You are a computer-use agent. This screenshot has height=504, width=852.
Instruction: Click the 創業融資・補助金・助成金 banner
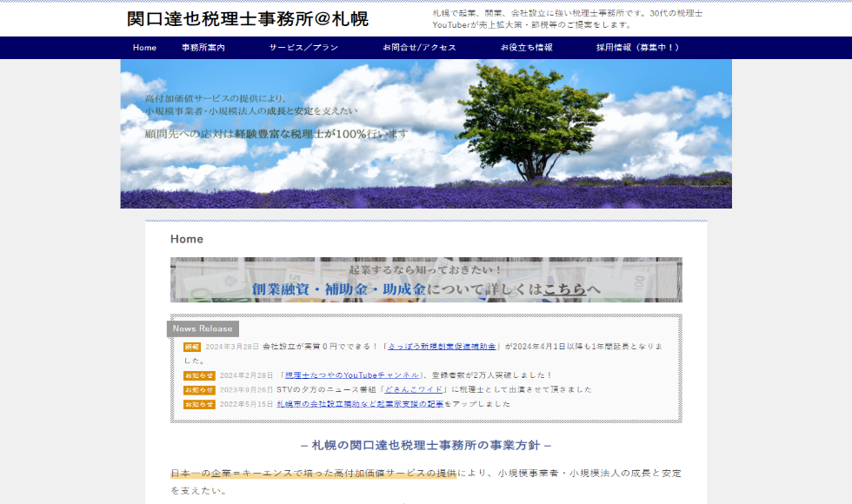tap(426, 280)
